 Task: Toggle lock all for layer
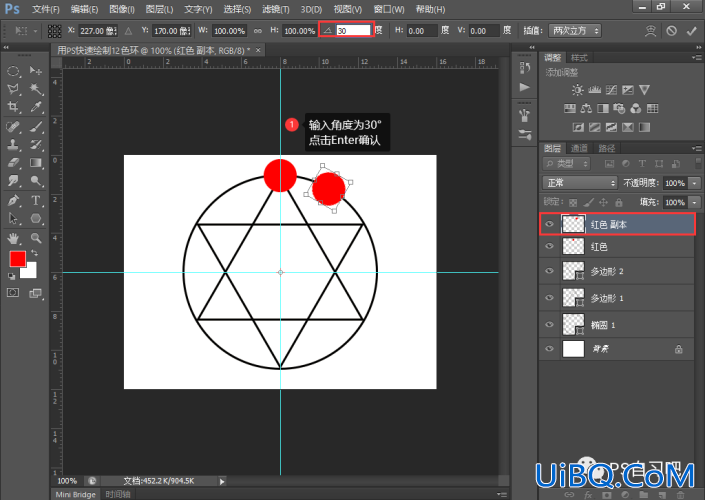click(x=619, y=202)
